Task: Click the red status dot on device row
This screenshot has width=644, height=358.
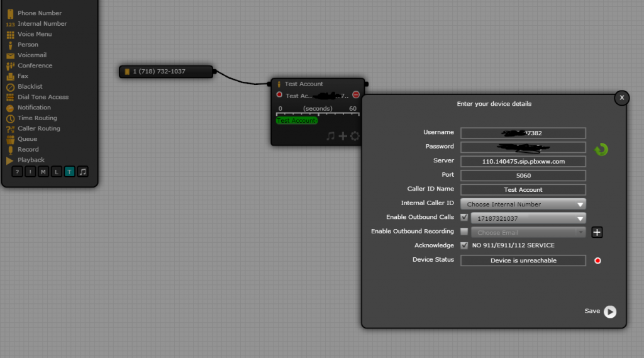Action: click(279, 94)
